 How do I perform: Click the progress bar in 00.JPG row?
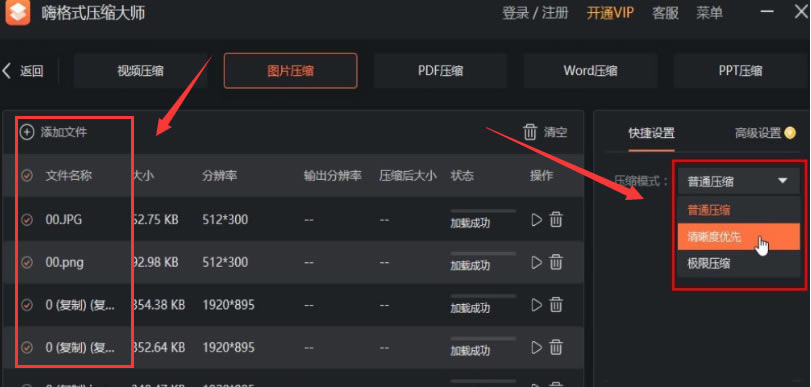coord(483,211)
